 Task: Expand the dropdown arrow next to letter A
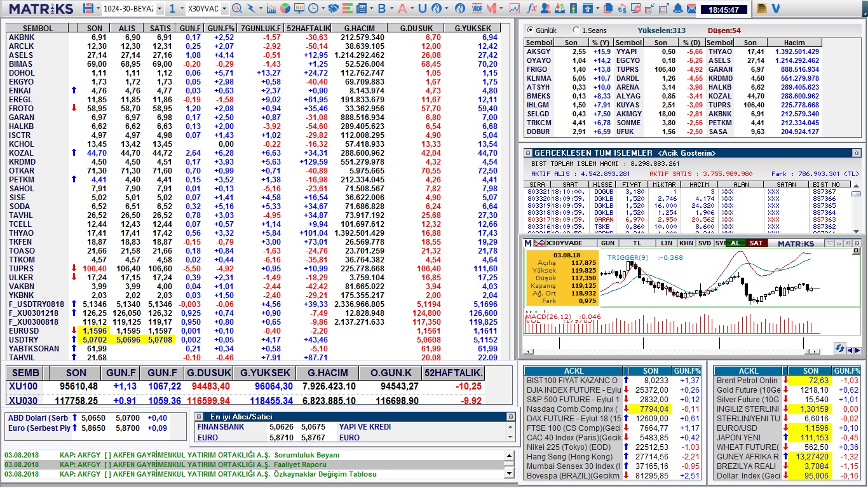coord(412,9)
